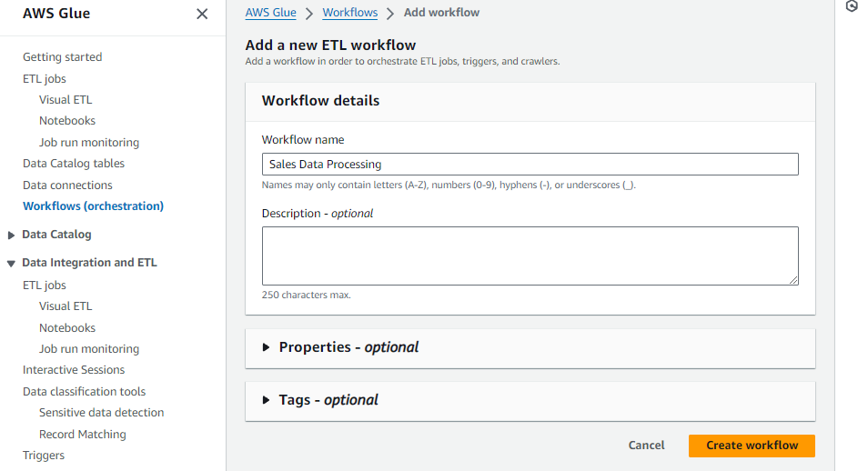
Task: Open Data Catalog tables
Action: pyautogui.click(x=74, y=164)
